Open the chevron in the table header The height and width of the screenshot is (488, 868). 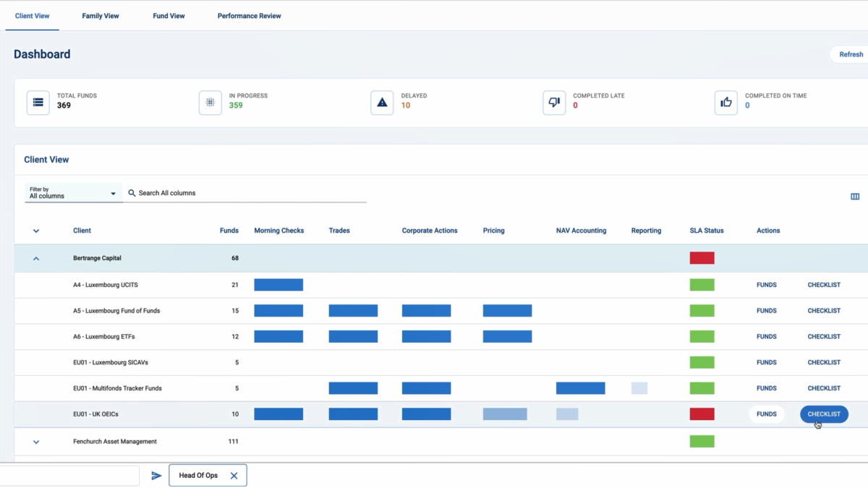pyautogui.click(x=35, y=230)
